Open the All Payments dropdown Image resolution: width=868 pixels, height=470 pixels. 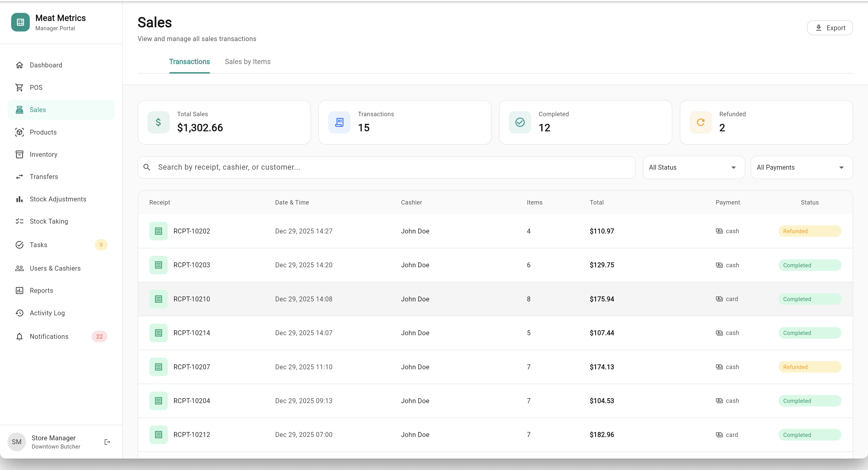(x=802, y=167)
